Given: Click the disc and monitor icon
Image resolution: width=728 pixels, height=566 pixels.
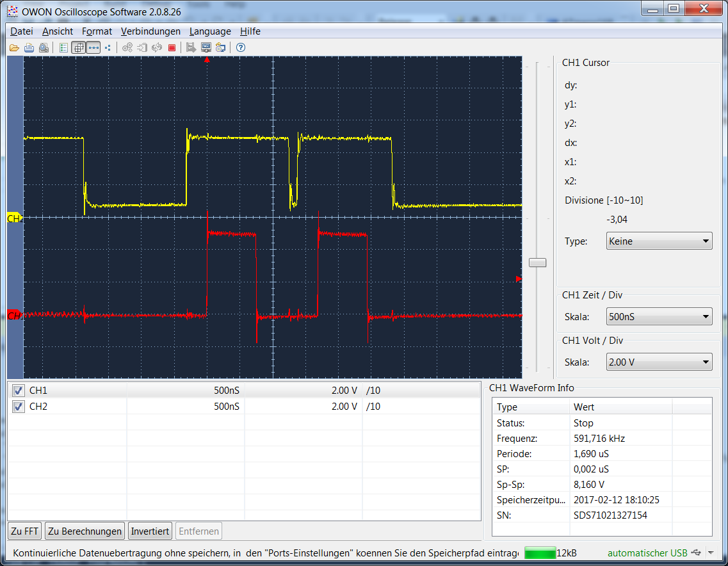Looking at the screenshot, I should pos(220,48).
